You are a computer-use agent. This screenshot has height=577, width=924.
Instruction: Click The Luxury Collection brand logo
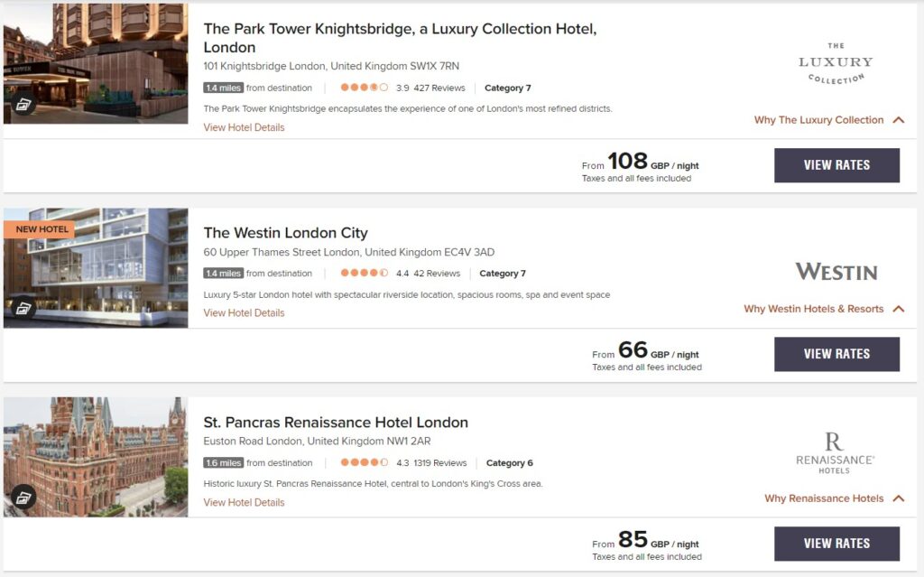(x=836, y=63)
